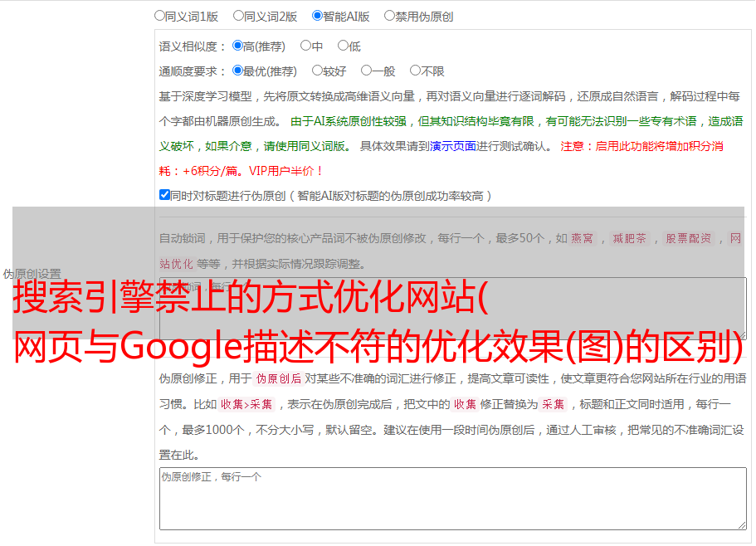The image size is (756, 546).
Task: Choose the 智能AI版 radio option
Action: pyautogui.click(x=317, y=16)
